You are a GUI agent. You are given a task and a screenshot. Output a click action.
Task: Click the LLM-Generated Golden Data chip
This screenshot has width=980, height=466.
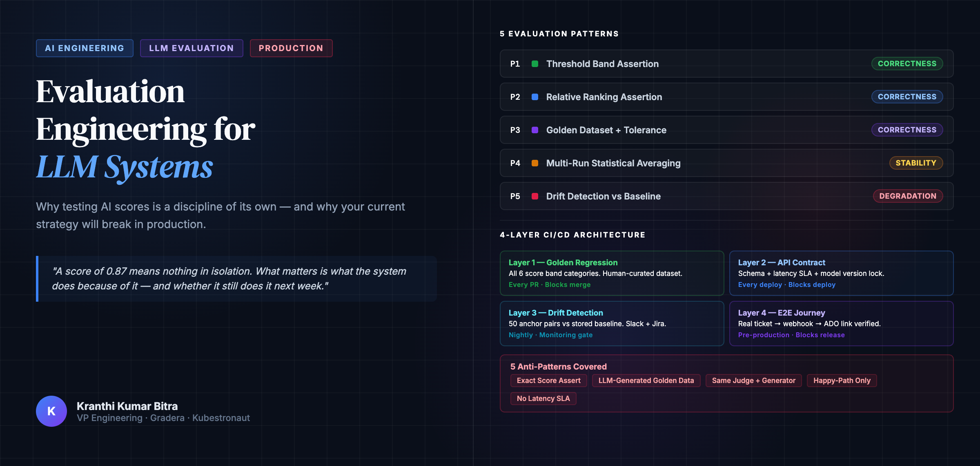[x=646, y=381]
